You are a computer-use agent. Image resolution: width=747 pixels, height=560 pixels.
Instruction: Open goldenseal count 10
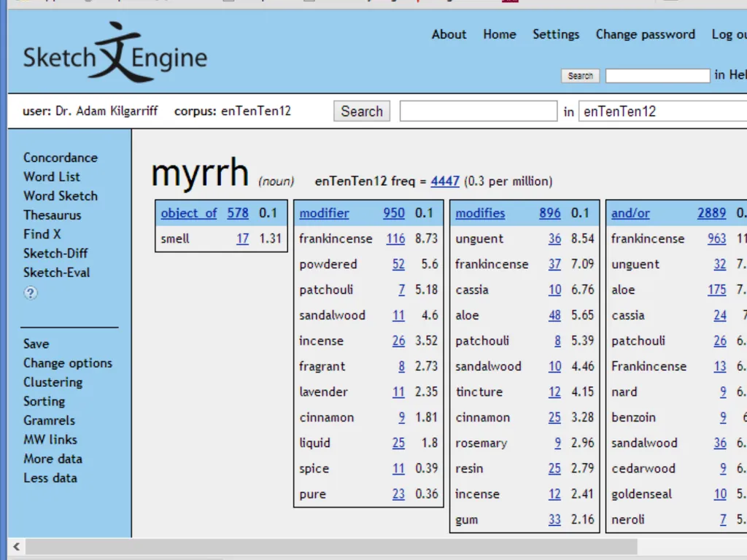720,494
